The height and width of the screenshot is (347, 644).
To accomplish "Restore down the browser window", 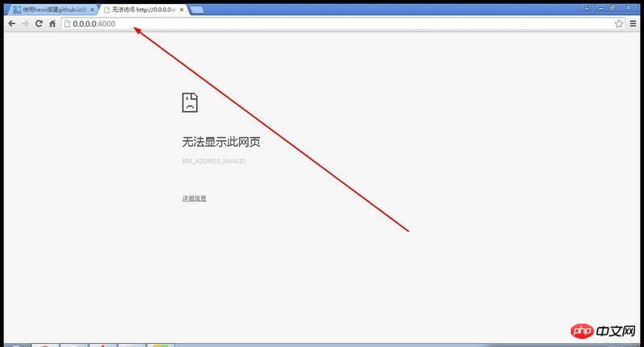I will tap(613, 8).
